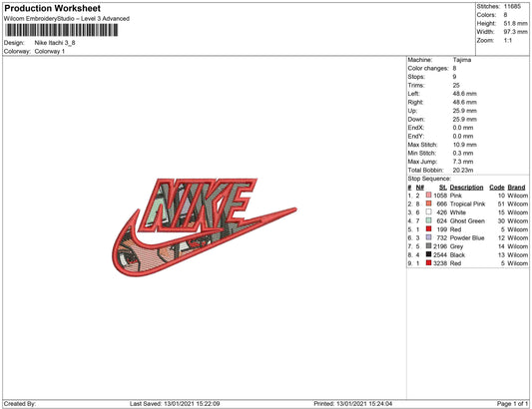Image resolution: width=532 pixels, height=409 pixels.
Task: Click the Production Worksheet heading
Action: (x=52, y=8)
